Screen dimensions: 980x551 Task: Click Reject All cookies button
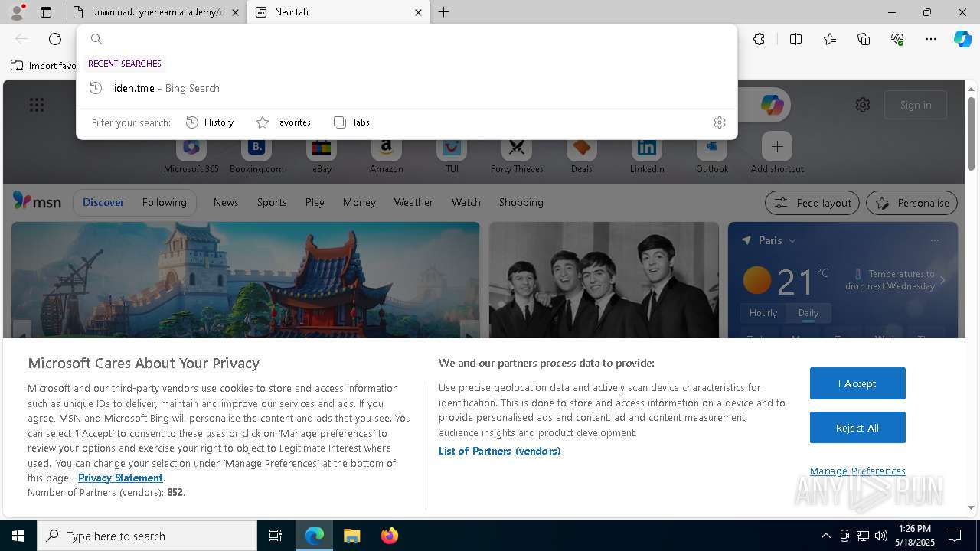[x=857, y=428]
